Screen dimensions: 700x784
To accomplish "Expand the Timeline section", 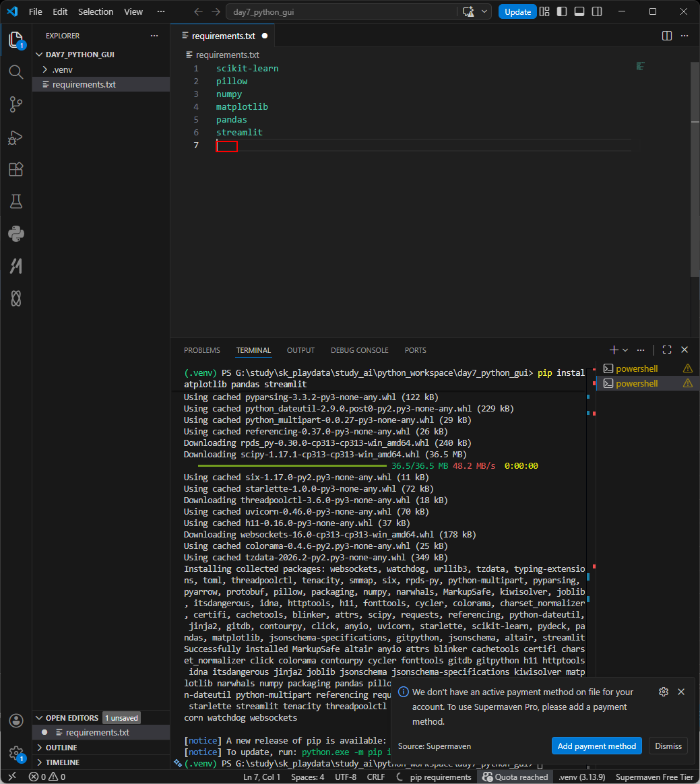I will coord(63,762).
